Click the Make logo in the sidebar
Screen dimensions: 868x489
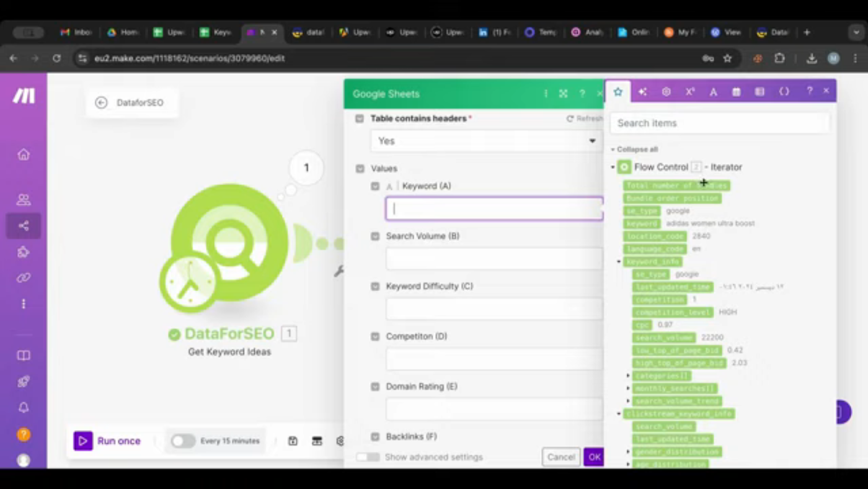coord(24,96)
